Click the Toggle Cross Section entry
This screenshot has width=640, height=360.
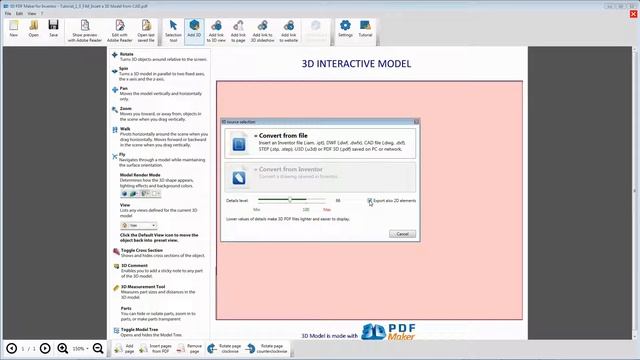[159, 253]
